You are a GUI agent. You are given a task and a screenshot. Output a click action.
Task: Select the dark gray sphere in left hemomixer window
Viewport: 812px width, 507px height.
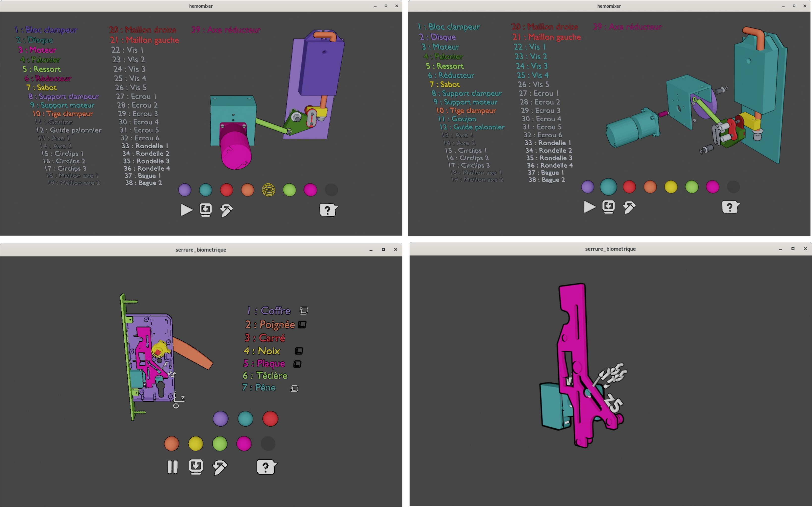tap(331, 190)
